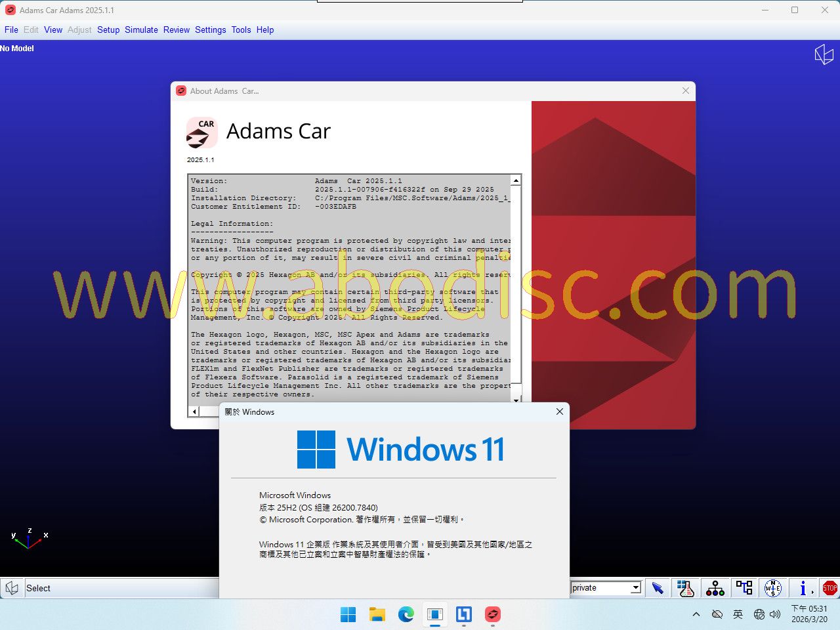The image size is (840, 630).
Task: Click the scroll up arrow in legal text
Action: tap(516, 180)
